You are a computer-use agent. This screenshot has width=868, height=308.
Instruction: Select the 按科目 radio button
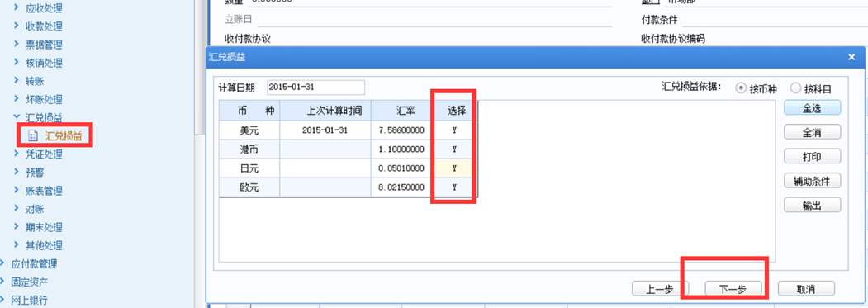[x=795, y=88]
